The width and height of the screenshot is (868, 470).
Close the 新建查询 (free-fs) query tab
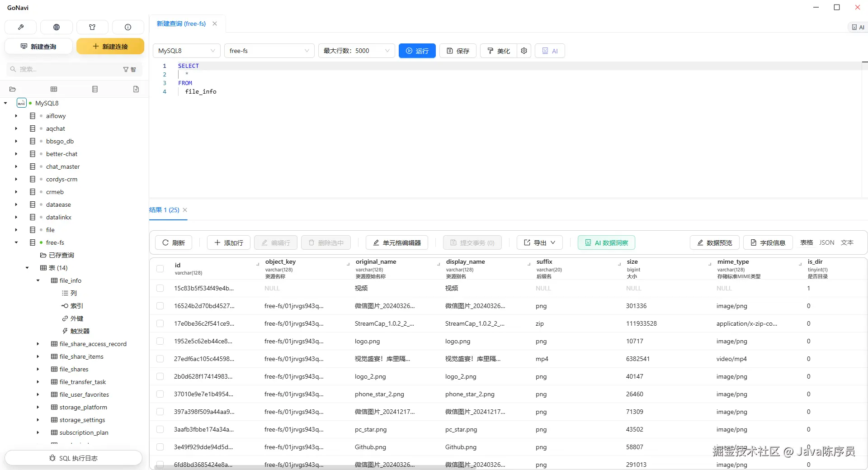click(215, 24)
